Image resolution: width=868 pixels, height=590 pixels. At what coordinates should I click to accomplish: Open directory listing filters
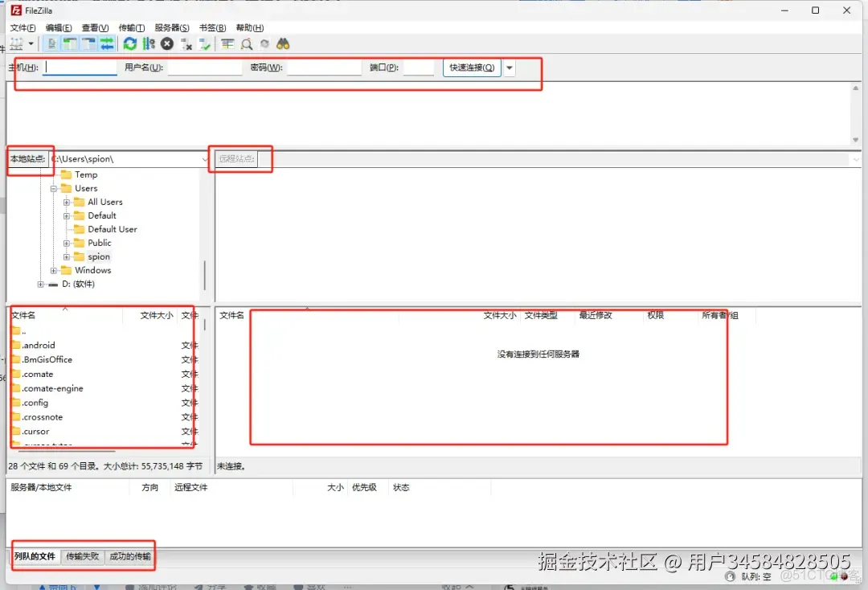(227, 44)
